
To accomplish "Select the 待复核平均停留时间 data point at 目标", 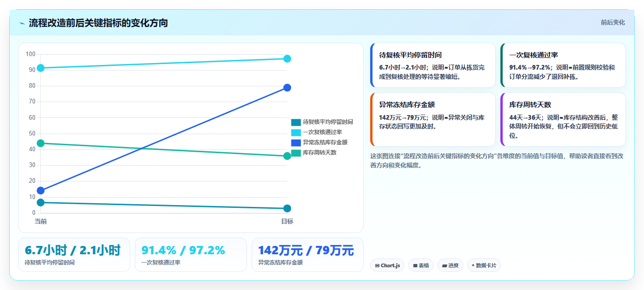I will (x=287, y=208).
